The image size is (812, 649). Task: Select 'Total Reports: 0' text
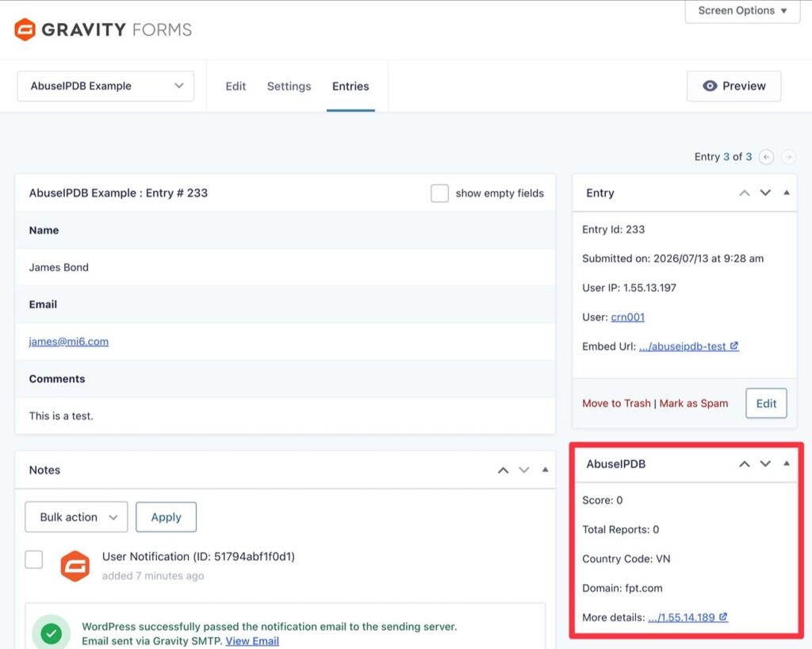pos(620,529)
